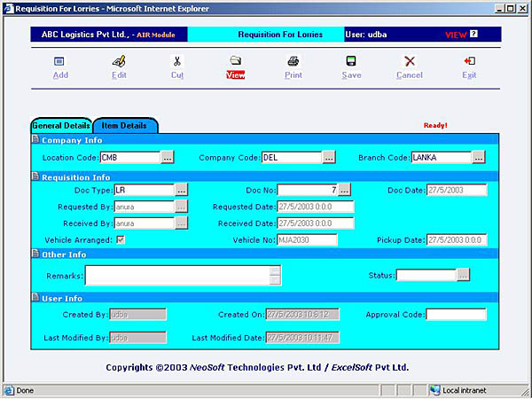Click the help question mark beside VIEW
This screenshot has height=399, width=532.
pos(473,35)
